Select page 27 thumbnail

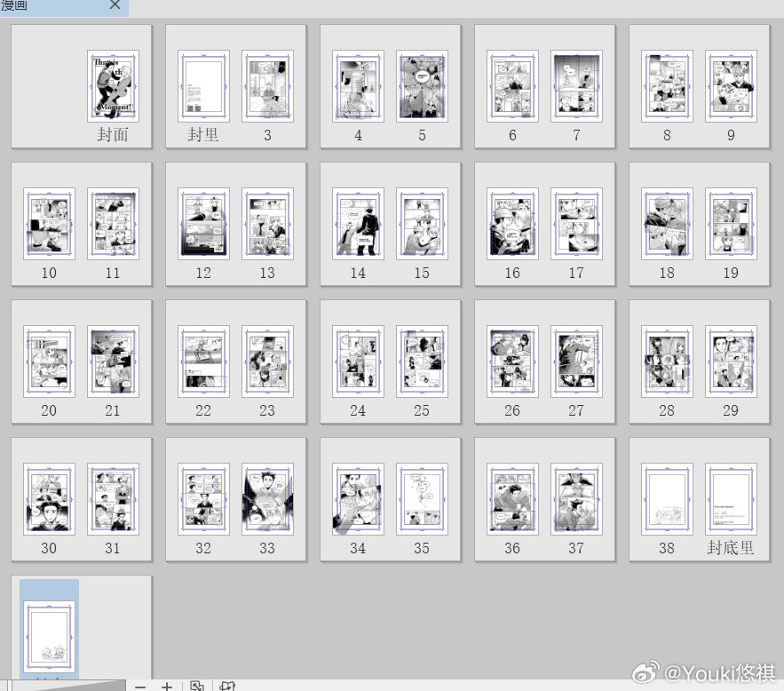pos(576,361)
